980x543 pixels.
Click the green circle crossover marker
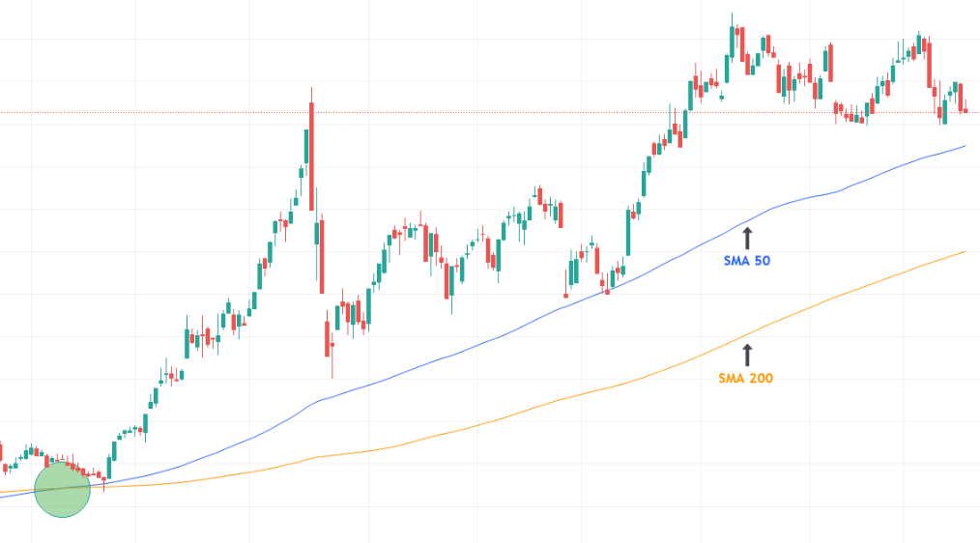tap(63, 489)
